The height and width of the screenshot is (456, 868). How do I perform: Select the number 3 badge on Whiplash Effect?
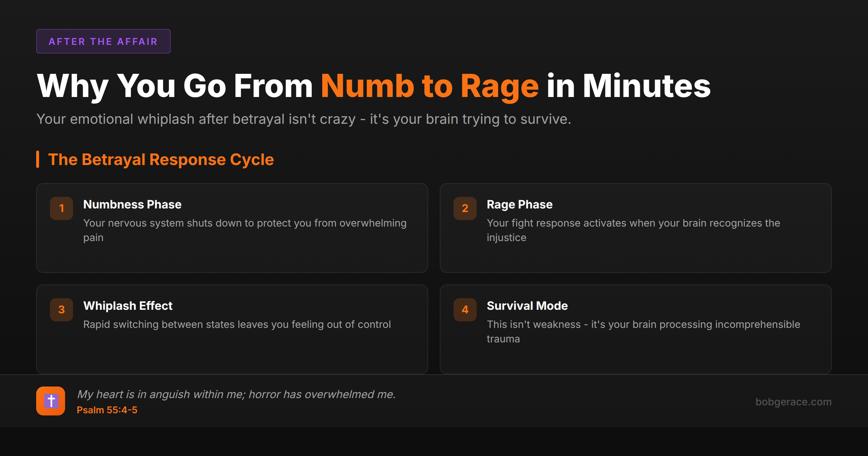tap(61, 310)
